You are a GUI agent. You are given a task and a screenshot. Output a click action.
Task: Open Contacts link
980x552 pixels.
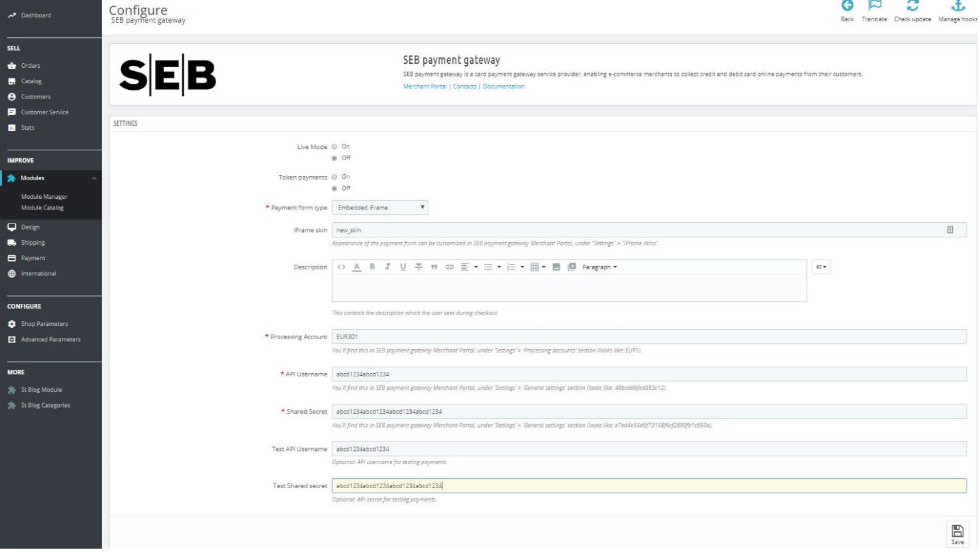(464, 86)
